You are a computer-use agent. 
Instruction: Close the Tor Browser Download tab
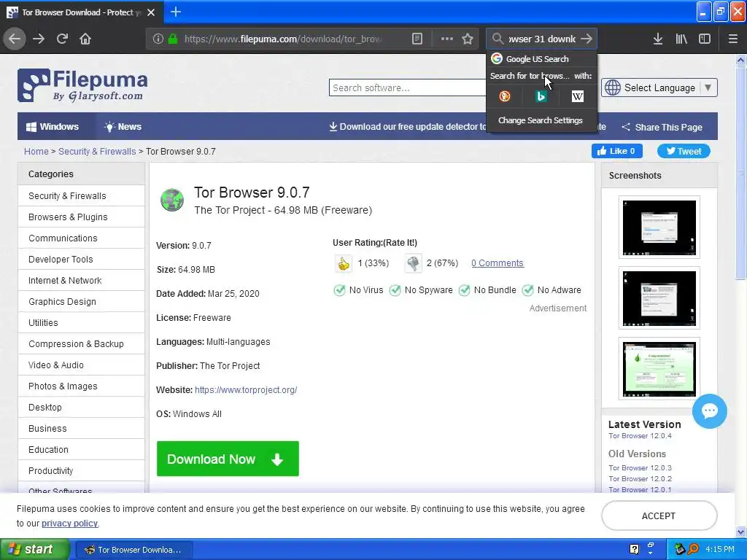coord(151,12)
